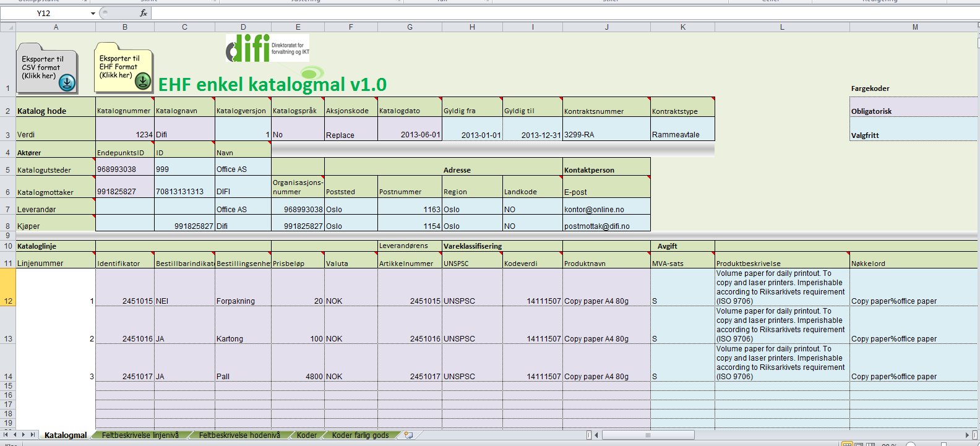Screen dimensions: 980x446
Task: Click the Kontaktperson header cell
Action: pyautogui.click(x=606, y=166)
